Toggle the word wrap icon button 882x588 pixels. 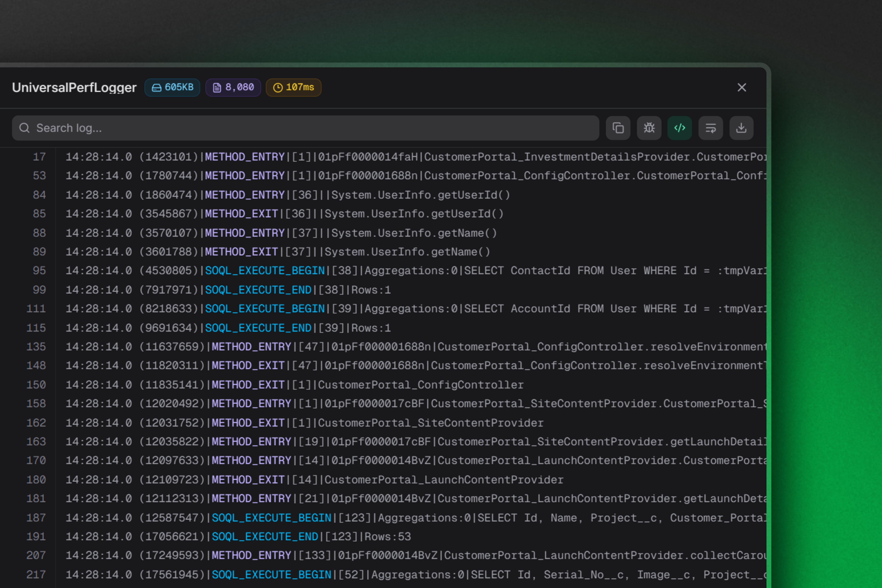(x=711, y=128)
